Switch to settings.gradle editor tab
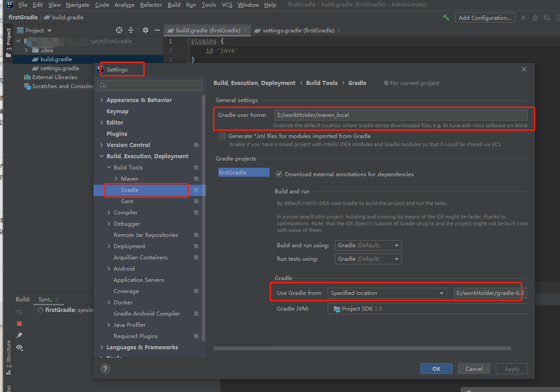The image size is (560, 392). click(298, 30)
